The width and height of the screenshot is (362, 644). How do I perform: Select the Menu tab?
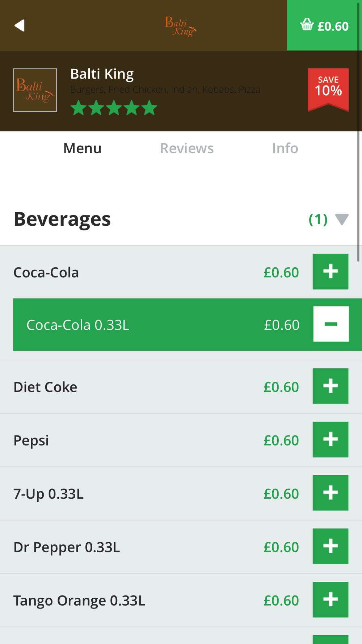pos(83,148)
